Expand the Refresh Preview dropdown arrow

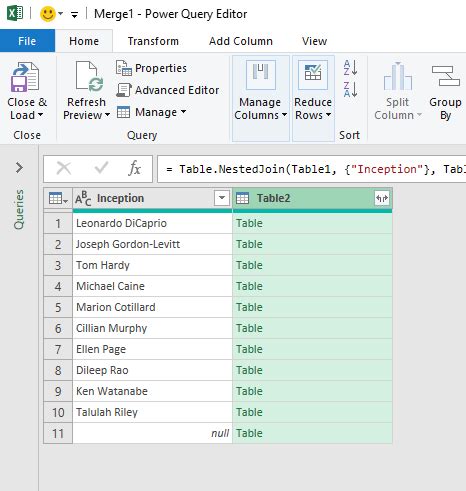click(107, 115)
